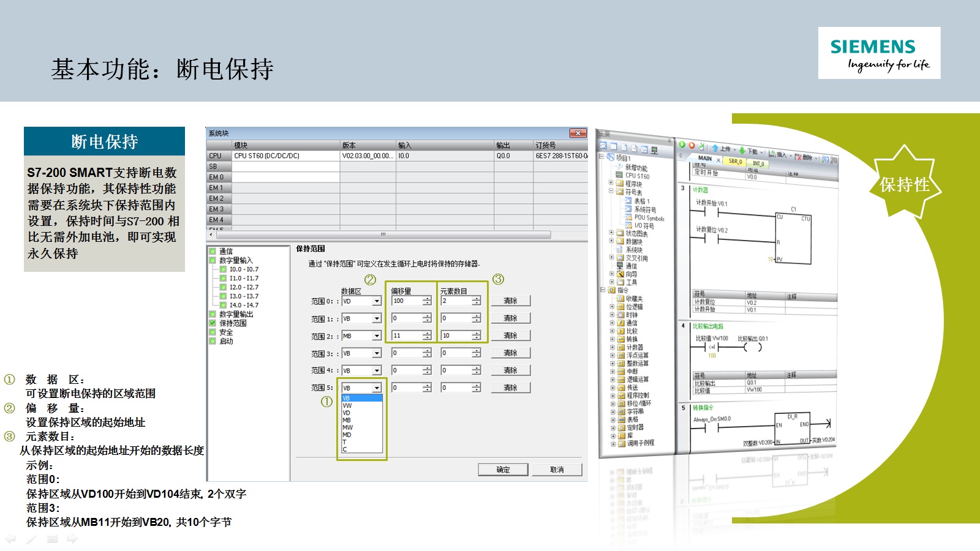Click 清除 button for 范围 2
Screen dimensions: 980x551
[x=510, y=335]
